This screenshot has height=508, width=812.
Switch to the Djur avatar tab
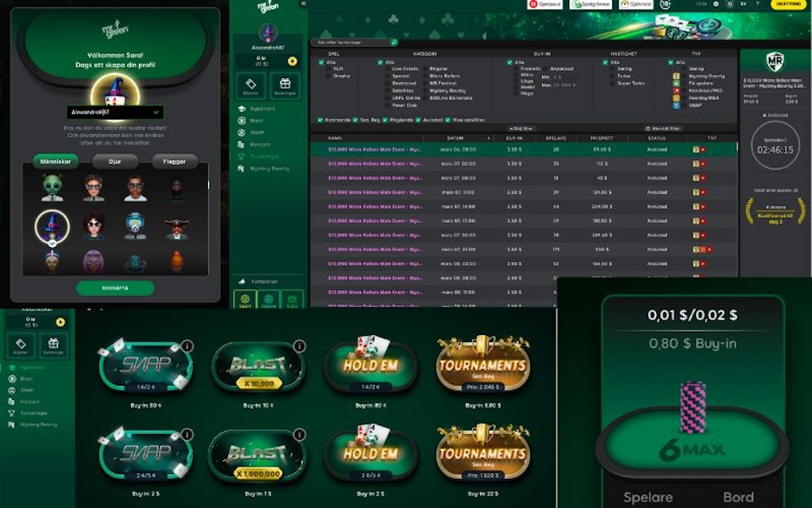pyautogui.click(x=115, y=162)
